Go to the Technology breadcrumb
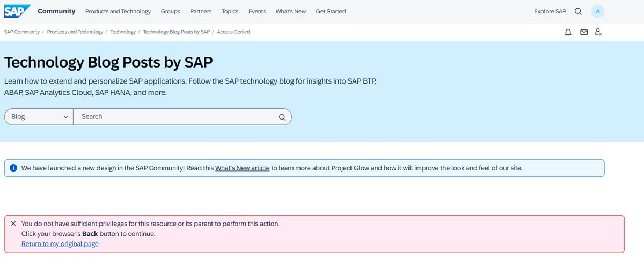 pyautogui.click(x=123, y=32)
